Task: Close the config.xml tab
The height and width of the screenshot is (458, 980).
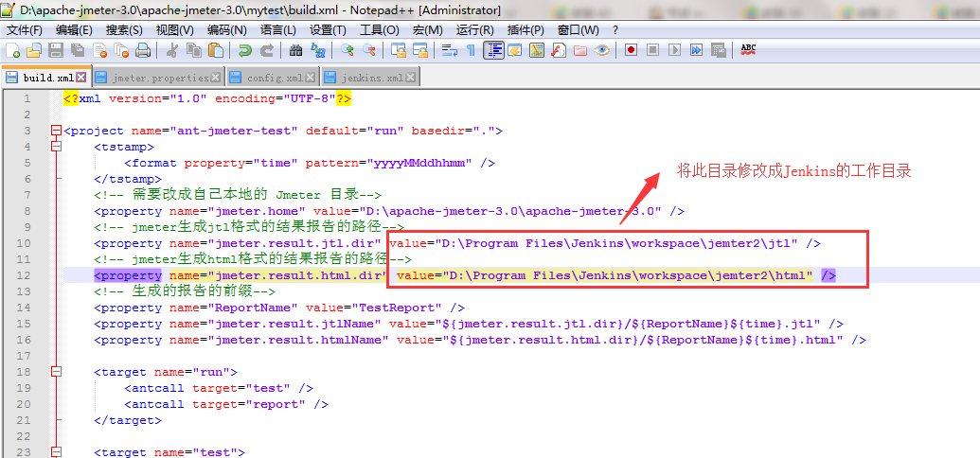Action: 311,78
